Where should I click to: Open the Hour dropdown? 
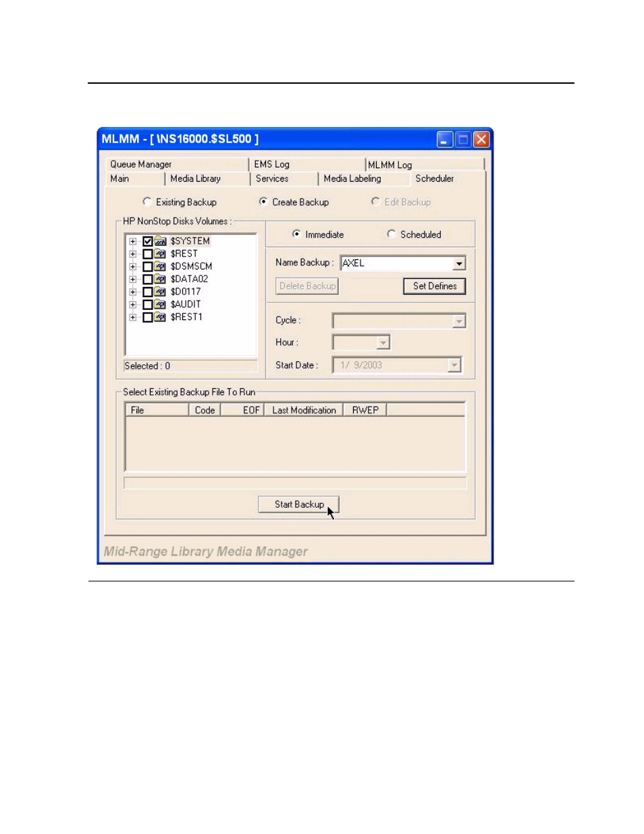point(383,343)
